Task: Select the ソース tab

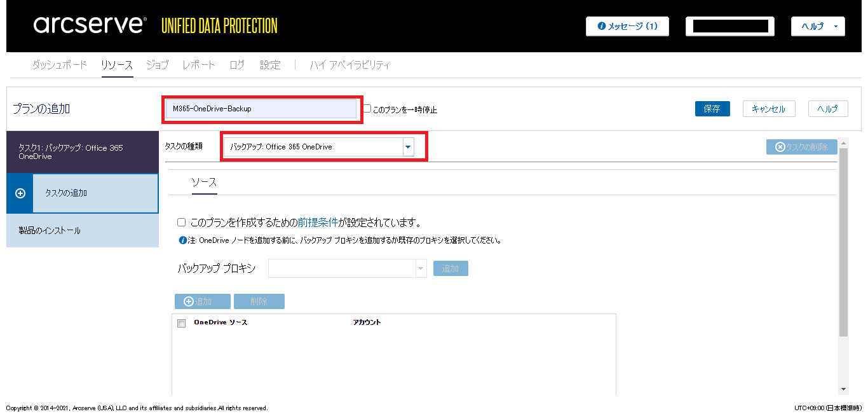Action: tap(204, 183)
